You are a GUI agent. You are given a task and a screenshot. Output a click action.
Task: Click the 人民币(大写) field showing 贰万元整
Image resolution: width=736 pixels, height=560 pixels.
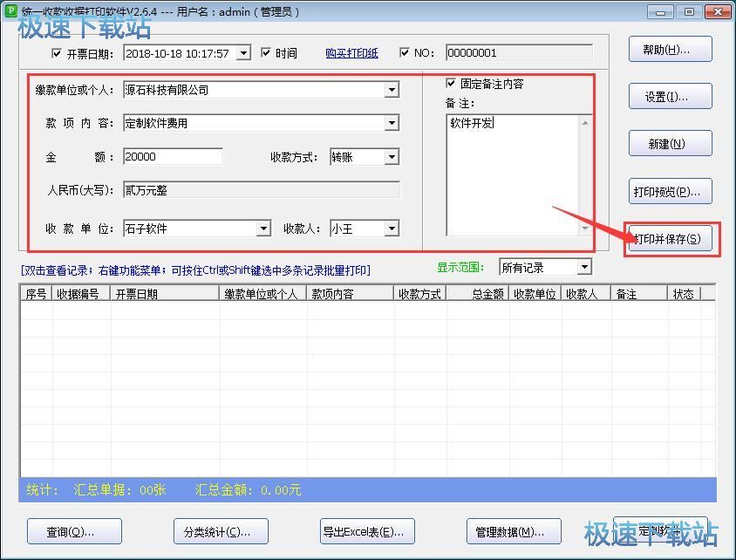coord(262,190)
